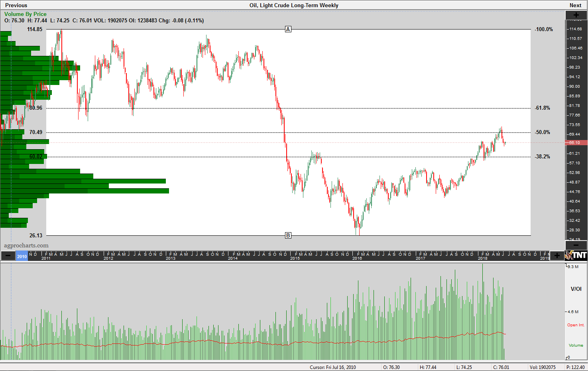The height and width of the screenshot is (371, 588).
Task: Click the 2012 year label on timeline
Action: coord(108,258)
